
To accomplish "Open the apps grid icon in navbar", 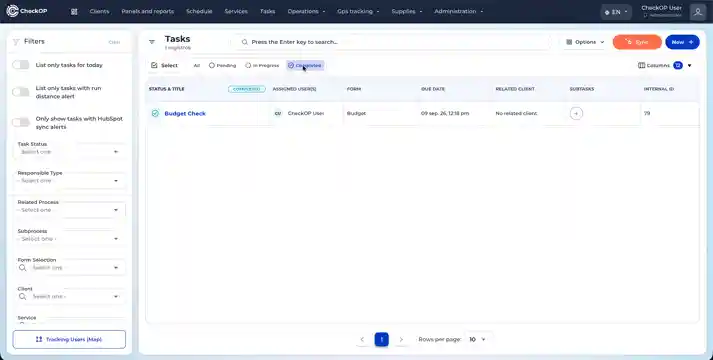I will (x=74, y=11).
